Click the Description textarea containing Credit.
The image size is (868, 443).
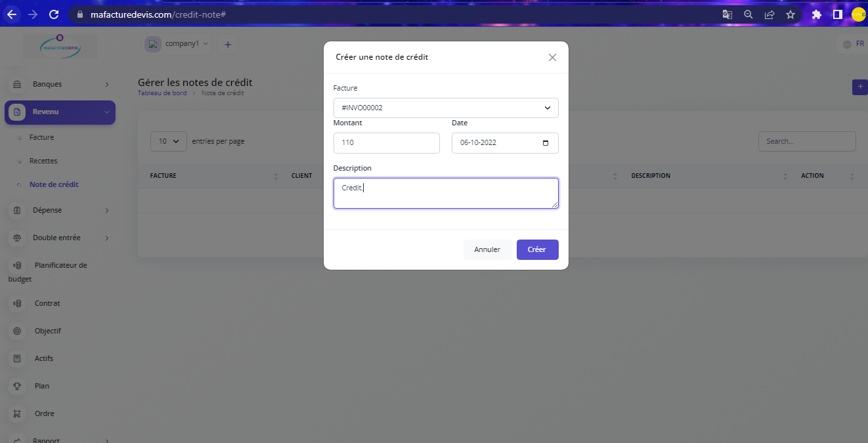pos(446,194)
